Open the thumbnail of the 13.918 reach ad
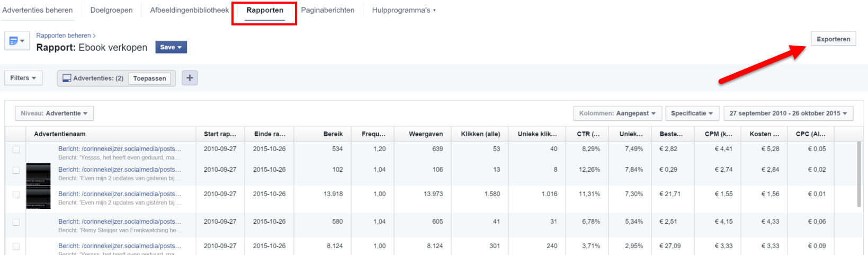Screen dimensions: 868x255 click(x=39, y=198)
